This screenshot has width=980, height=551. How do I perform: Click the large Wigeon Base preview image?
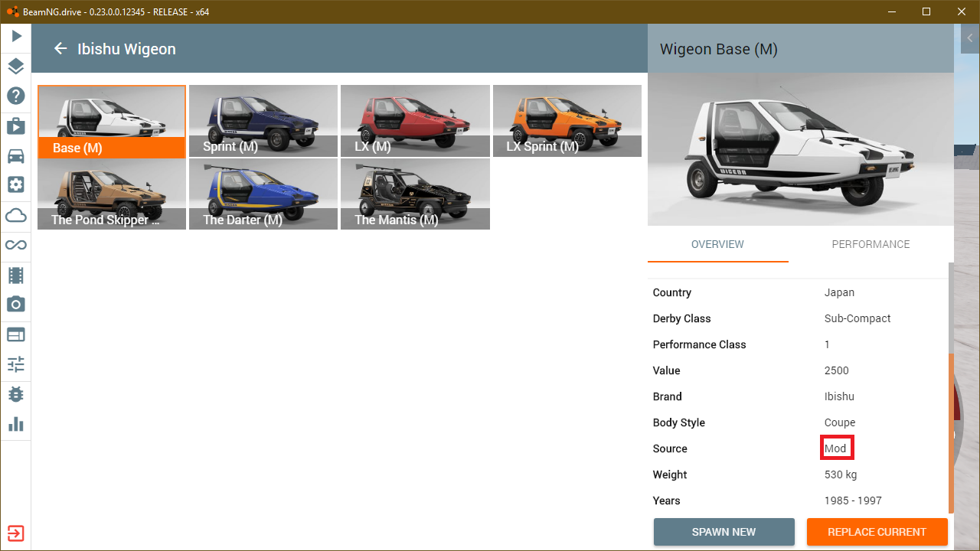801,149
